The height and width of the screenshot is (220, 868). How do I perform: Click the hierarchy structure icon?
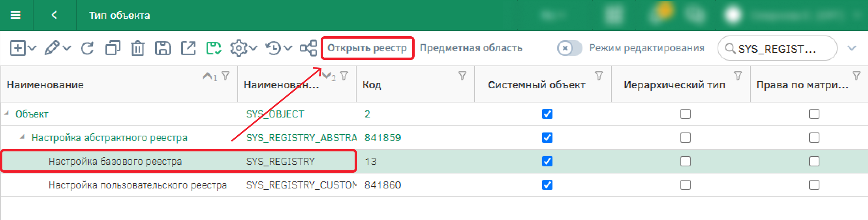click(x=308, y=48)
